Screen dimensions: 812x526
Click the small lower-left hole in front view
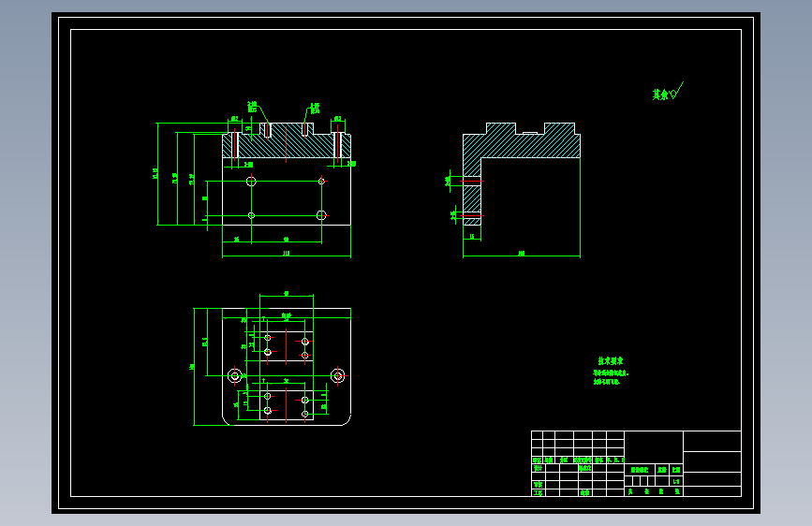(251, 215)
